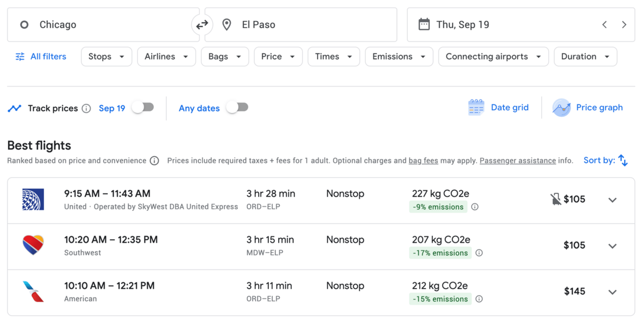Click the Sep 19 track prices label
The width and height of the screenshot is (644, 323).
point(112,108)
